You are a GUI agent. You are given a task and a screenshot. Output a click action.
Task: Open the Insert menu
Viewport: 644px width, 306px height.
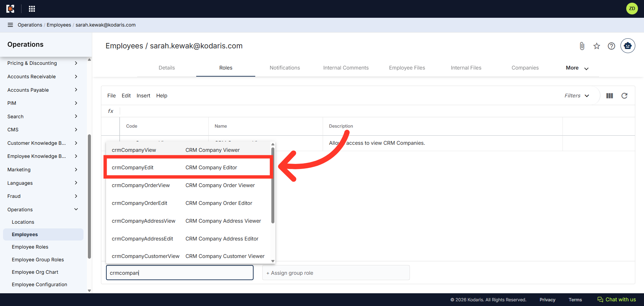(143, 96)
